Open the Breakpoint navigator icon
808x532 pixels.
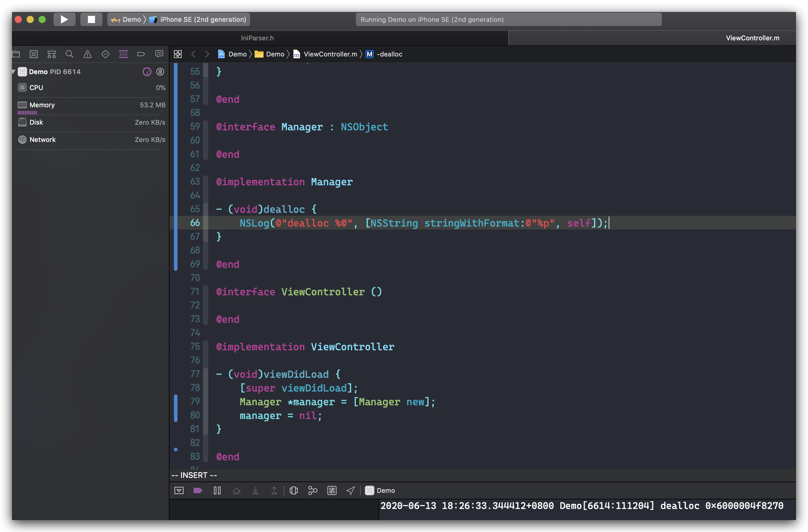click(x=141, y=54)
